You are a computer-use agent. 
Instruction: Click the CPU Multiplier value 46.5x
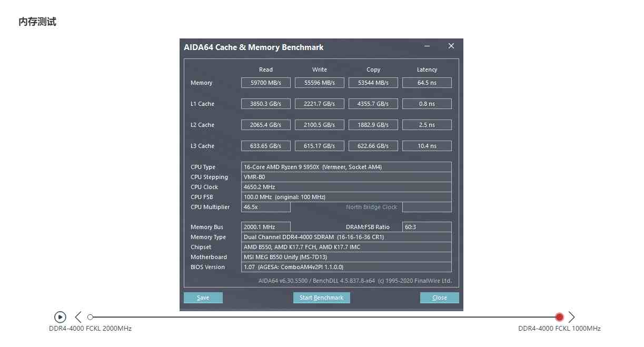[x=266, y=207]
